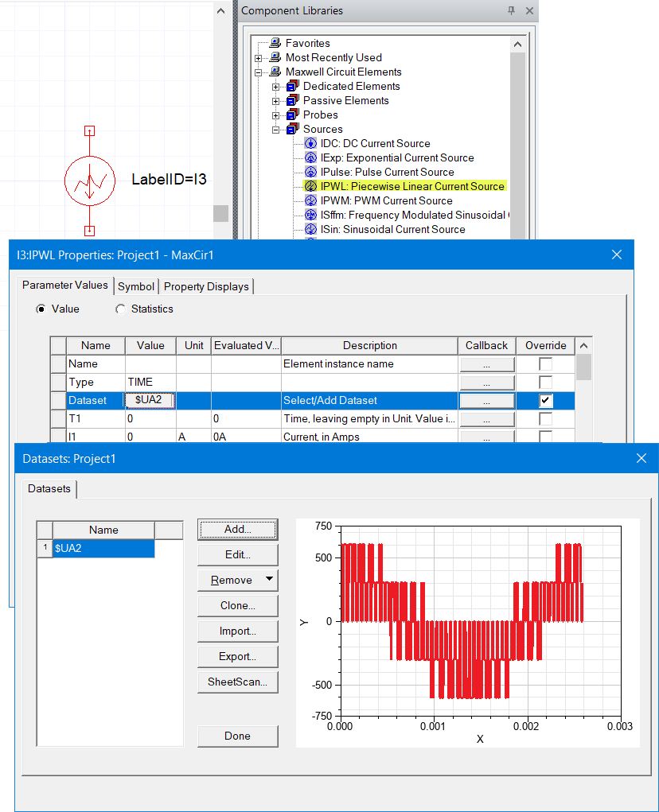Open the Property Displays tab
Screen dimensions: 659x812
tap(206, 286)
